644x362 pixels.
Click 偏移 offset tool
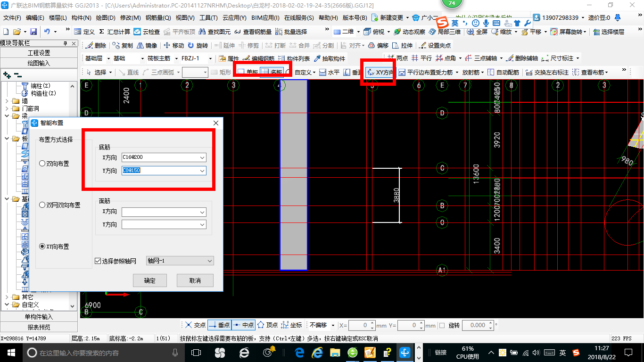[x=378, y=46]
